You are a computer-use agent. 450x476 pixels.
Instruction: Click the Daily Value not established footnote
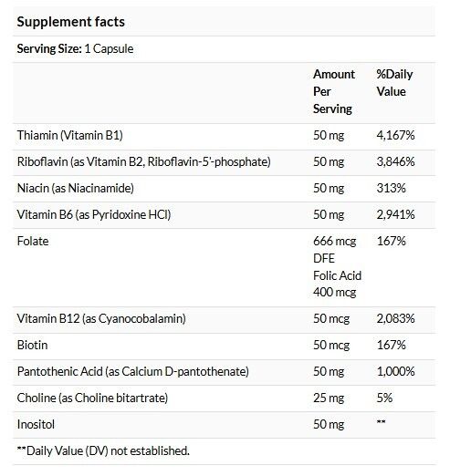click(x=103, y=450)
